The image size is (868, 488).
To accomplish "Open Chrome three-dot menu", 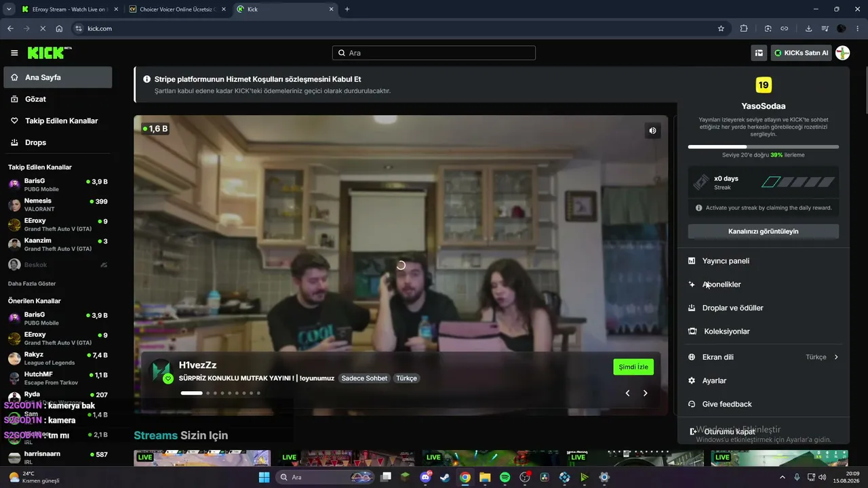I will pos(857,28).
